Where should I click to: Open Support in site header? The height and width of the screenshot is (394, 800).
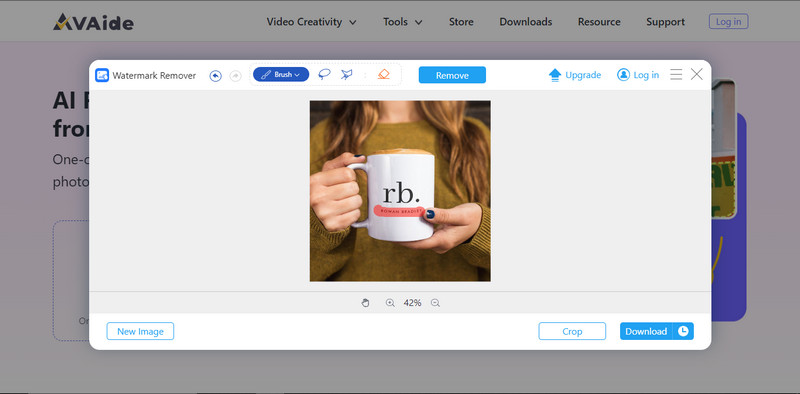pos(665,22)
